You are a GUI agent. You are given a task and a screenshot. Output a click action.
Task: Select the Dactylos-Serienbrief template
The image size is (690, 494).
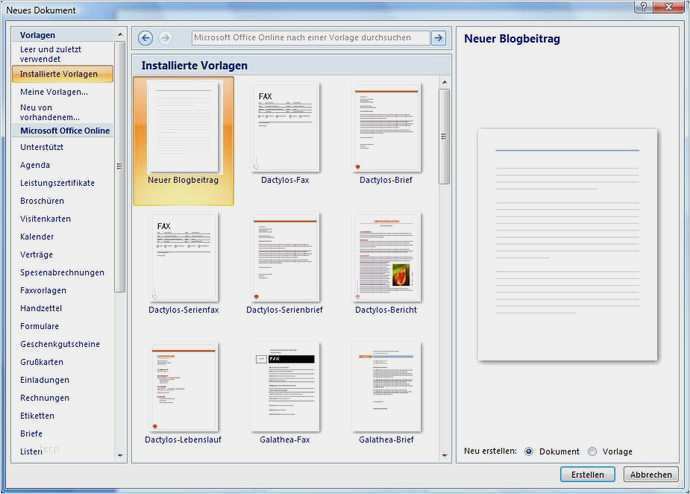pos(285,263)
